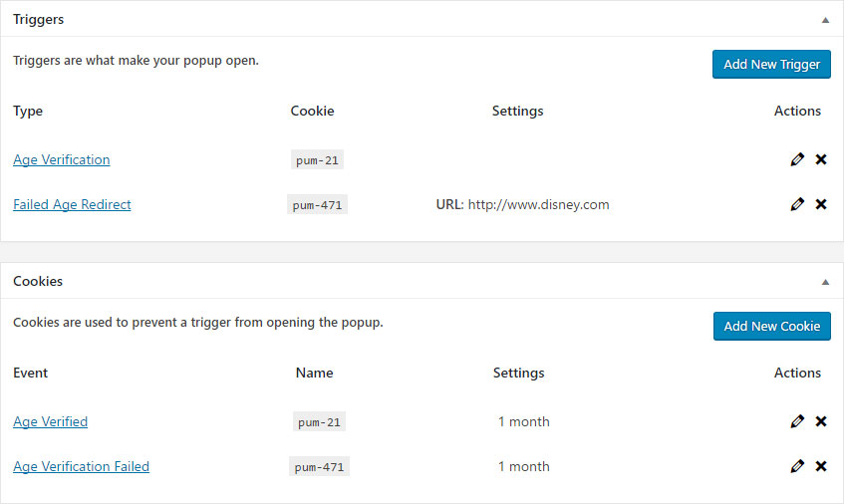Viewport: 844px width, 504px height.
Task: Select the pum-21 cookie code in Triggers
Action: (317, 159)
